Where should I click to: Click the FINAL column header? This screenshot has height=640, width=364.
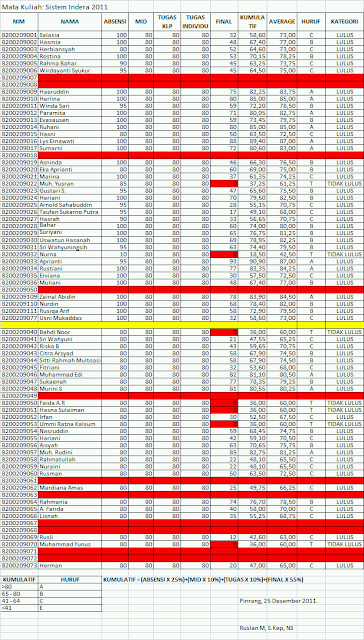coord(224,22)
